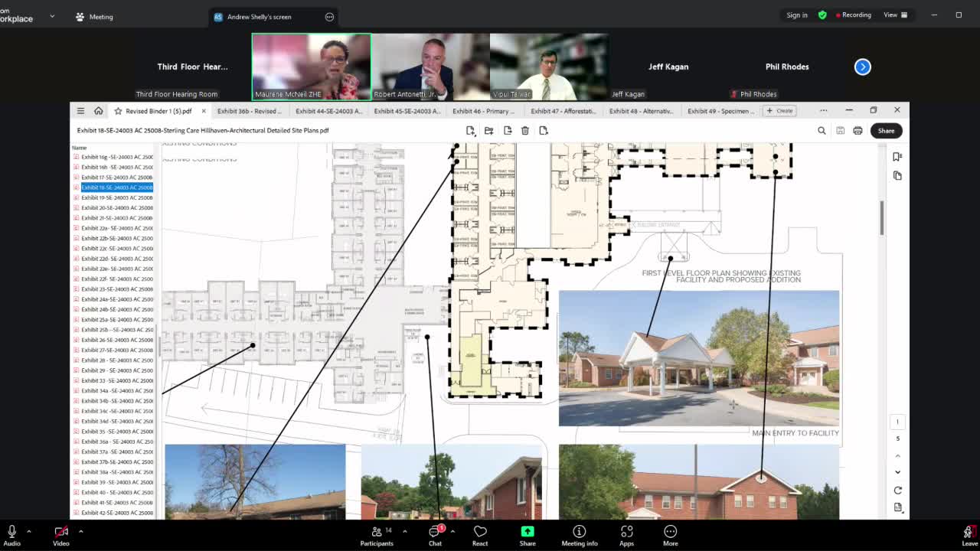Close the Revised Binder 1 (5).pdf tab
Screen dimensions: 980x551
point(204,111)
